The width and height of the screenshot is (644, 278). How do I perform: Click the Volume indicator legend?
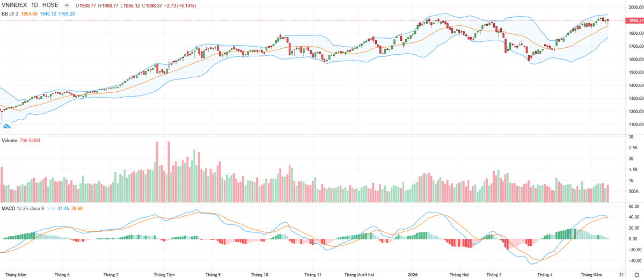(x=9, y=141)
